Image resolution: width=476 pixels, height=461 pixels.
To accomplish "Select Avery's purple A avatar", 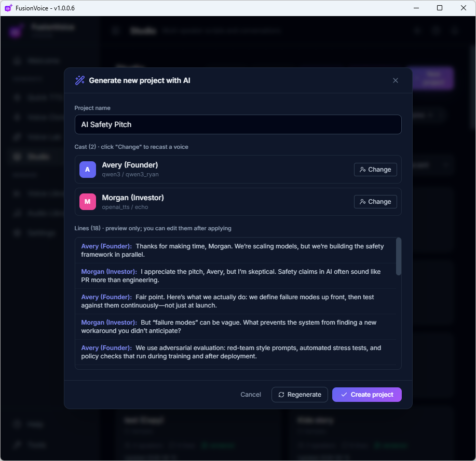I will [x=87, y=170].
